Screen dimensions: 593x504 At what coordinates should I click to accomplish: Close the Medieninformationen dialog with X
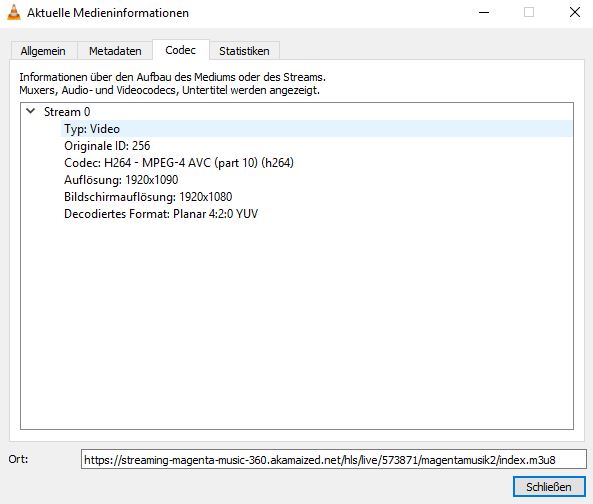575,12
